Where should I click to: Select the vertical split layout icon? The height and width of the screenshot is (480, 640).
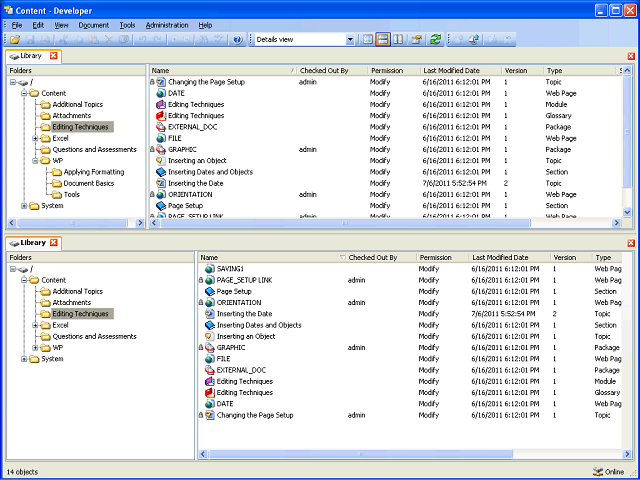[x=398, y=40]
